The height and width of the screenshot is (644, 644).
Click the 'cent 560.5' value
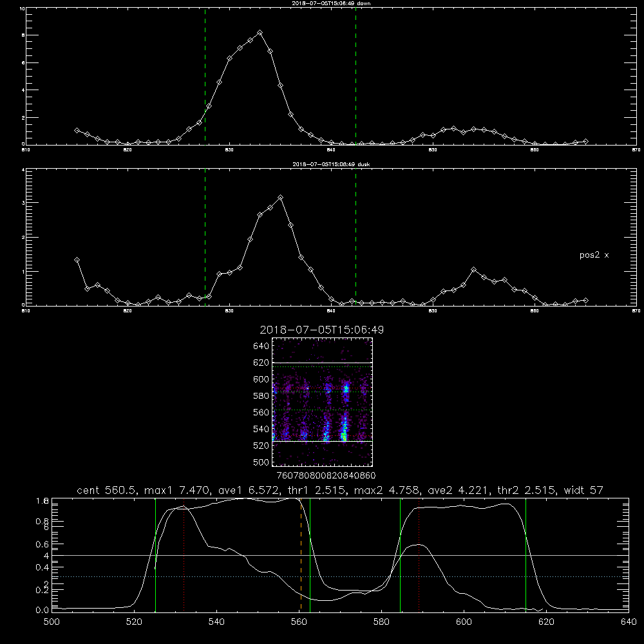coord(107,490)
